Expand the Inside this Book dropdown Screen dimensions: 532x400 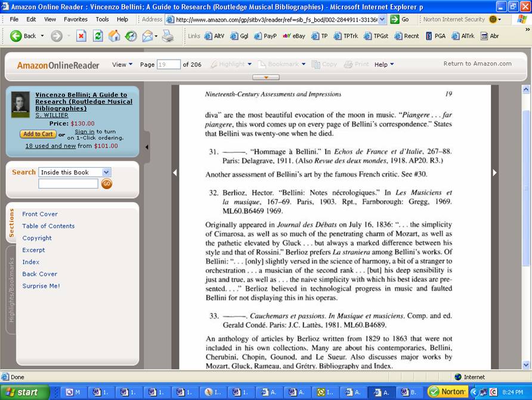(106, 172)
